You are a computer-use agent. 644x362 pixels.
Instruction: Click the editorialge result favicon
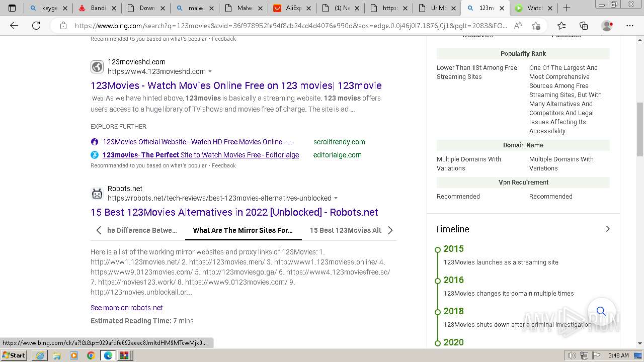(x=95, y=155)
